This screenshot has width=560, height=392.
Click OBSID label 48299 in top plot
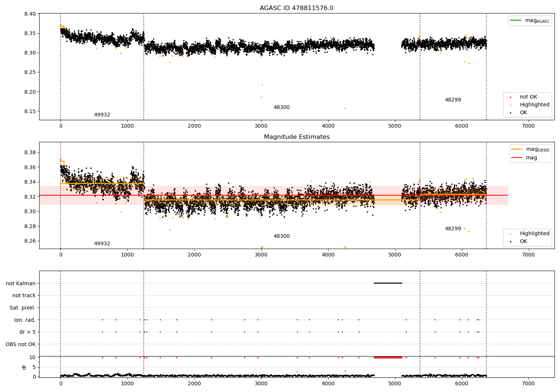(453, 100)
